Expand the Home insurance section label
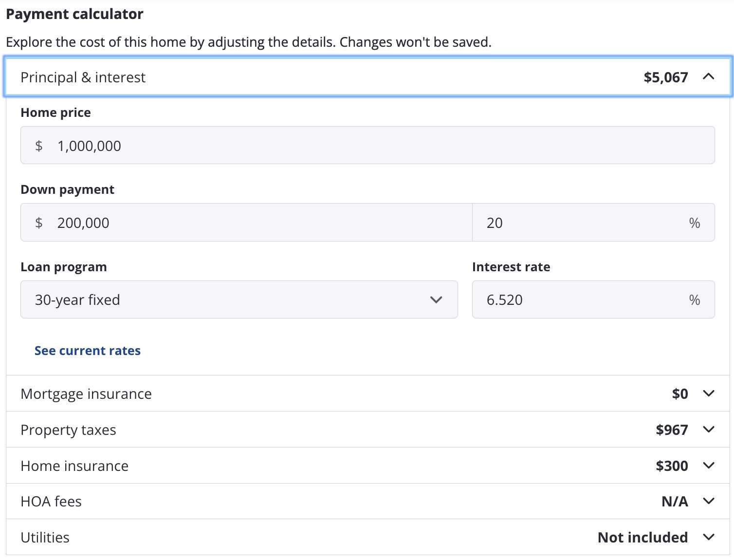734x560 pixels. pyautogui.click(x=74, y=466)
